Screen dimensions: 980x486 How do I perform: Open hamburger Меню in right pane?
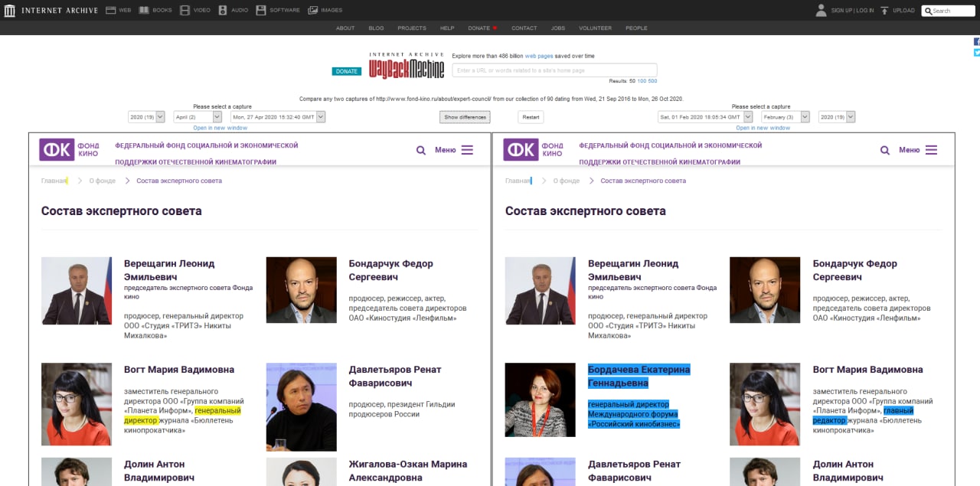[x=918, y=150]
